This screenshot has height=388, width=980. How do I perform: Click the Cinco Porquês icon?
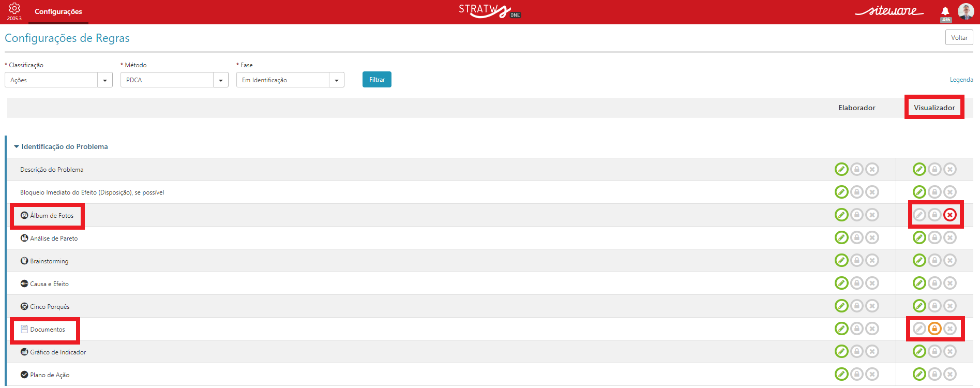24,306
